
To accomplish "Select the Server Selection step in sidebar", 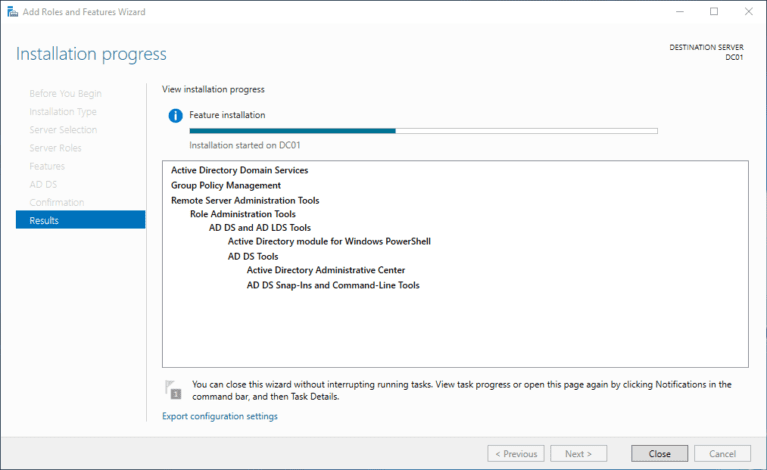I will click(x=63, y=130).
